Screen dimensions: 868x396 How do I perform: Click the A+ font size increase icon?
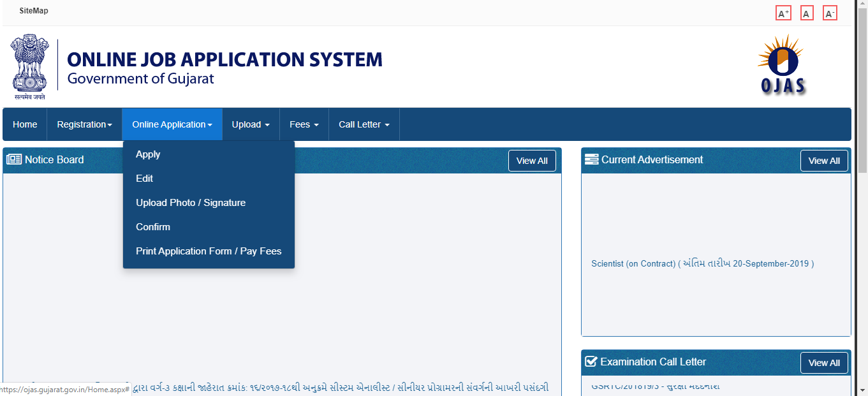(x=783, y=12)
